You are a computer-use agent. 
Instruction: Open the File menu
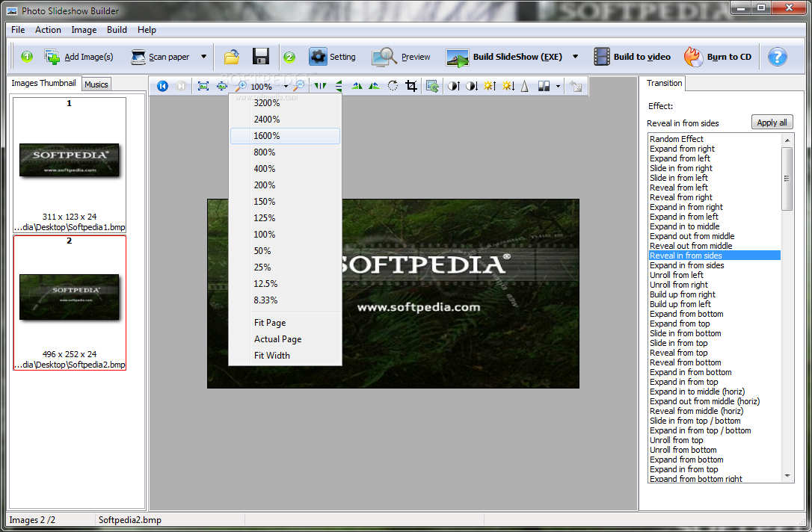point(18,29)
